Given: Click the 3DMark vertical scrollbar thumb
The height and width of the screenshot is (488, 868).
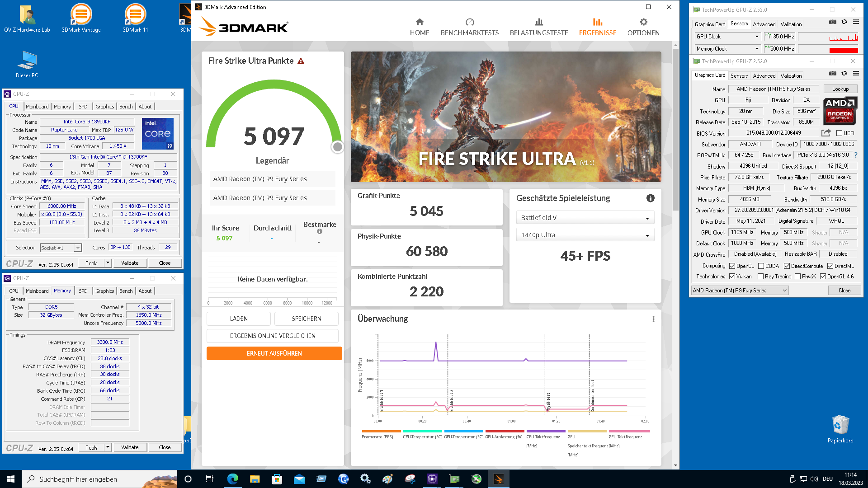Looking at the screenshot, I should [675, 129].
